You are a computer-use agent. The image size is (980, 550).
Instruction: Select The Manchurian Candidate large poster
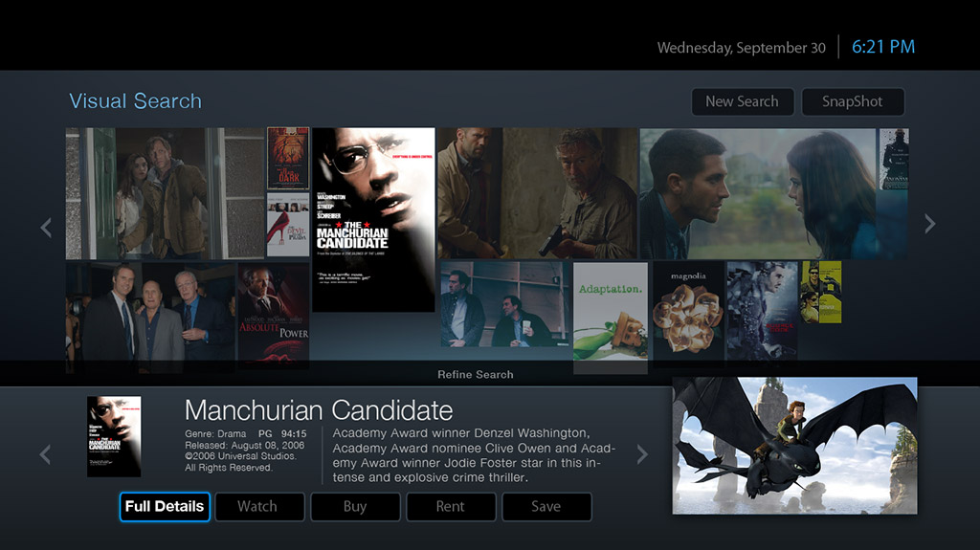374,219
